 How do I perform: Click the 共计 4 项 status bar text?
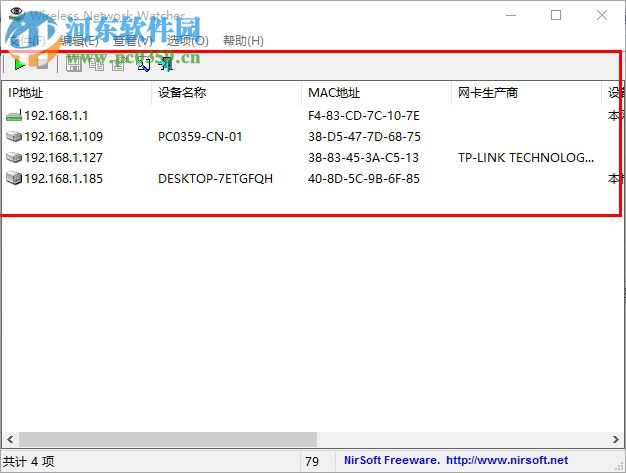(29, 461)
